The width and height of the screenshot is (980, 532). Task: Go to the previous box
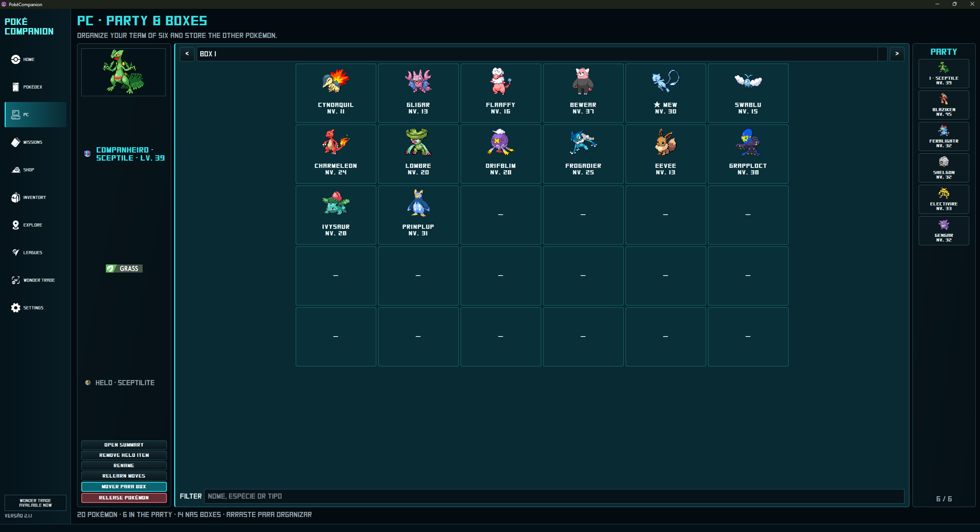[x=187, y=54]
